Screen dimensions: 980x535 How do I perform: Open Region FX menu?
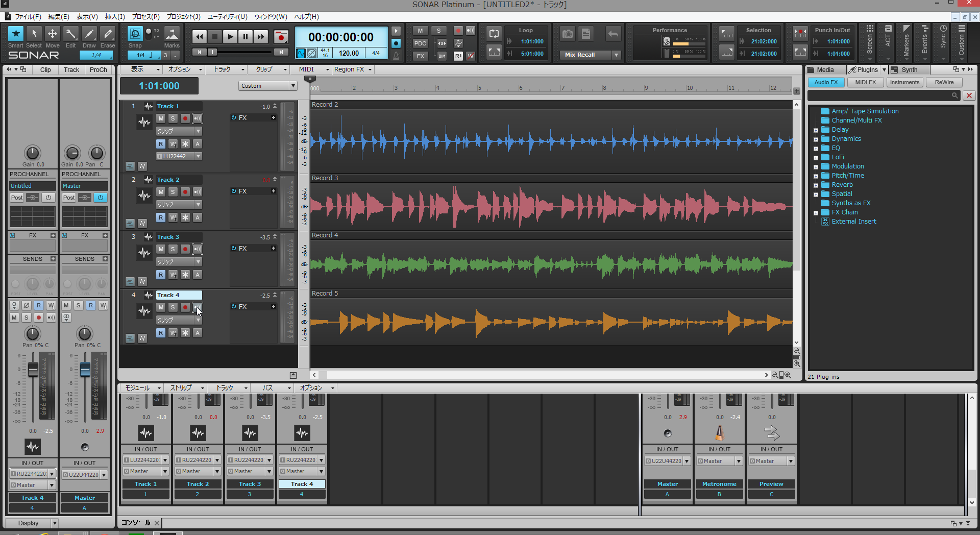[x=353, y=69]
